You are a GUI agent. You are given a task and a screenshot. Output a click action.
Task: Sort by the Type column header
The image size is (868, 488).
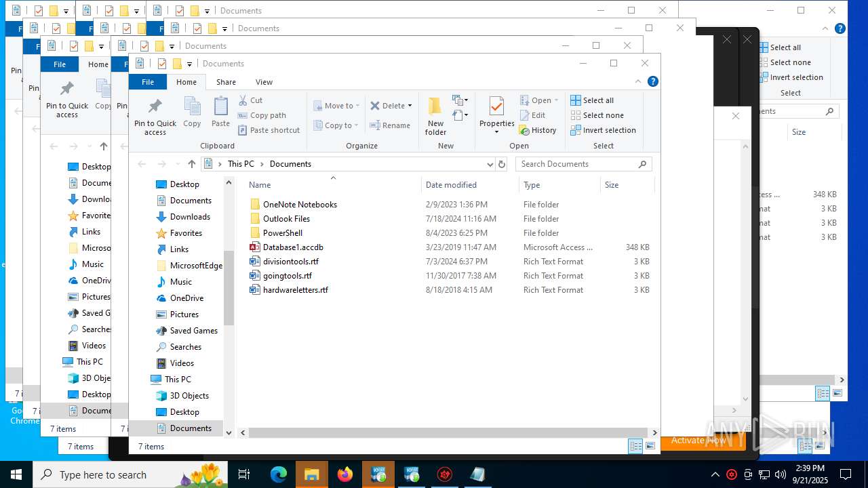click(559, 185)
